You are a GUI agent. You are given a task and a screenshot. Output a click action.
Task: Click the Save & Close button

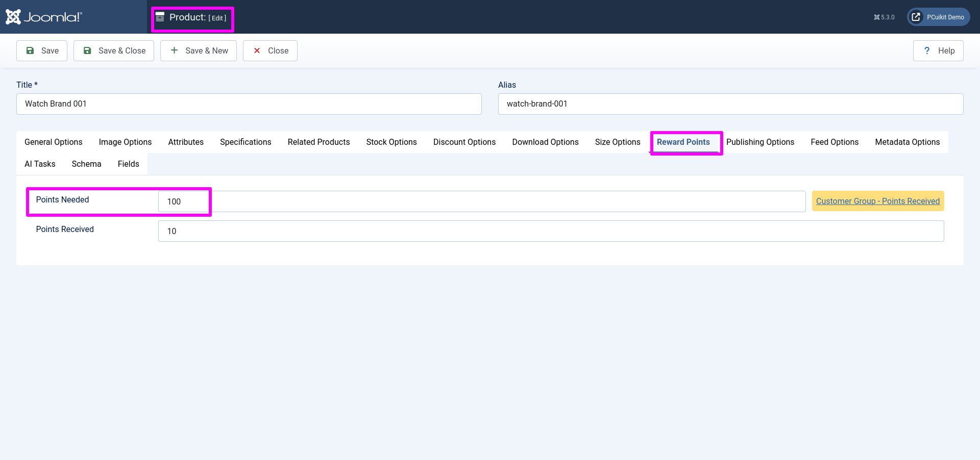[x=114, y=50]
